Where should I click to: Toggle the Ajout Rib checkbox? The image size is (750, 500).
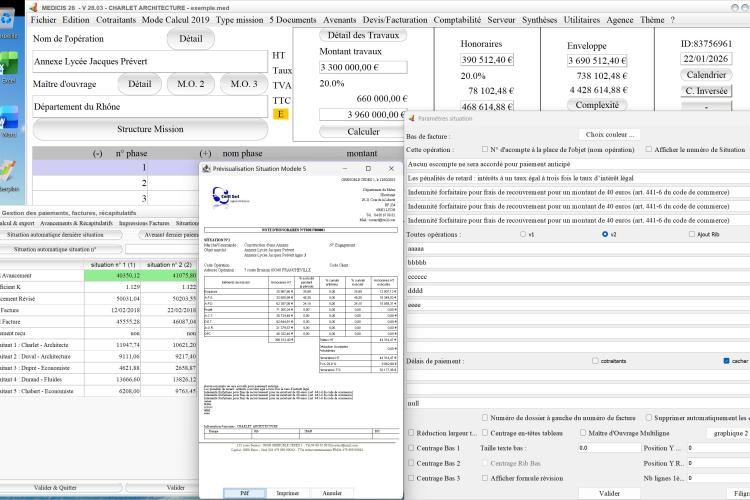point(692,234)
